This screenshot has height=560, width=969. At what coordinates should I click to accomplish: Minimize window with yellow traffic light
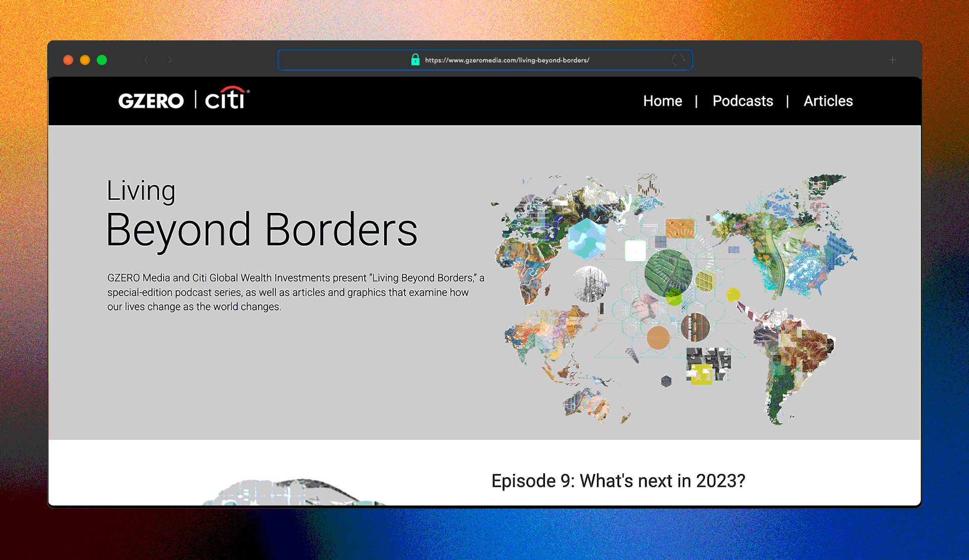[x=85, y=60]
